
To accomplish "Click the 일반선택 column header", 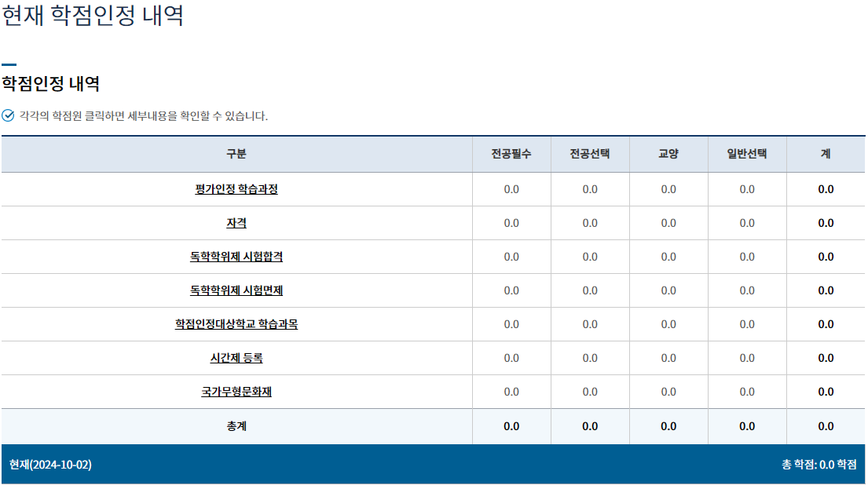I will (747, 154).
